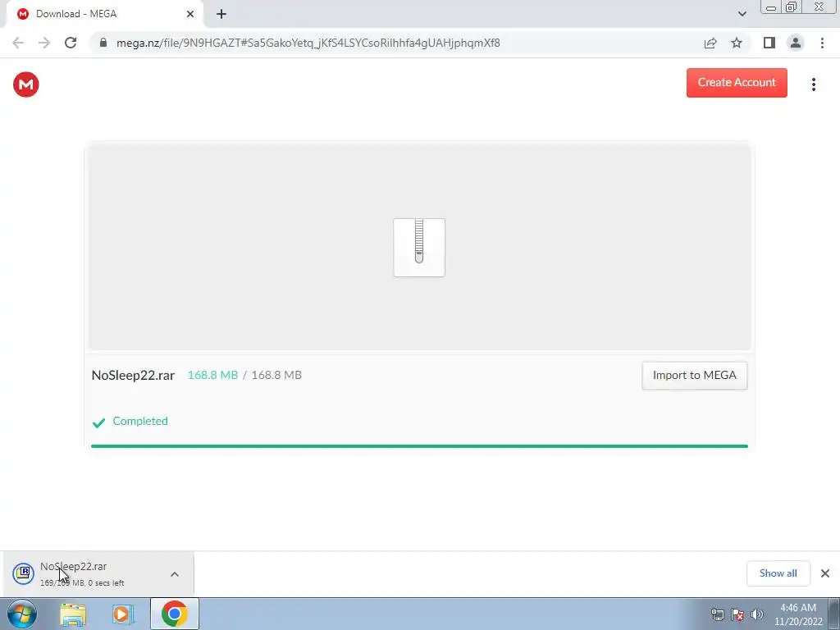Bookmark this tab with star icon
The height and width of the screenshot is (630, 840).
(737, 43)
